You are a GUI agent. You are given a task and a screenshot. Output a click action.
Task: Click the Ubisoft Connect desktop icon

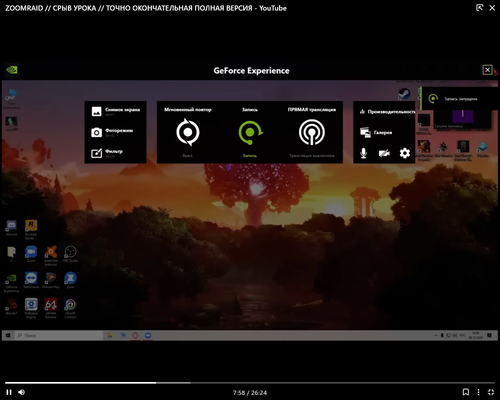pyautogui.click(x=70, y=308)
